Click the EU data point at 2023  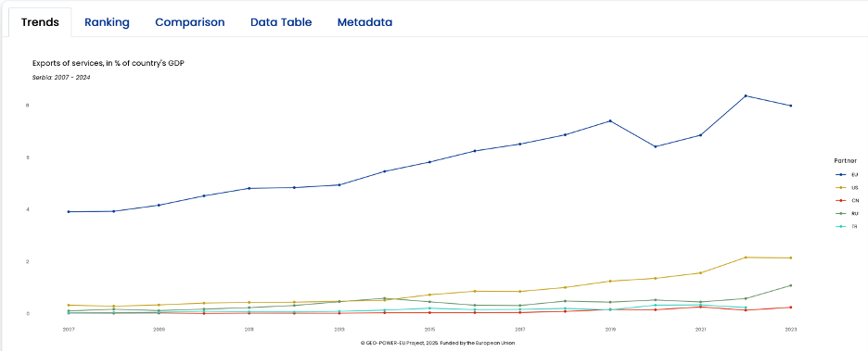[x=790, y=106]
